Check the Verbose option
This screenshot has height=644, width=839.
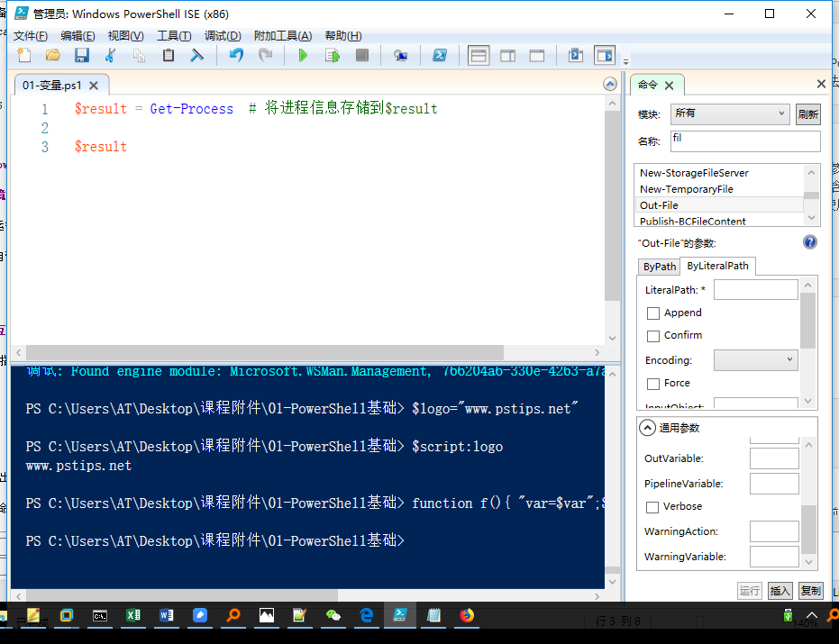653,507
